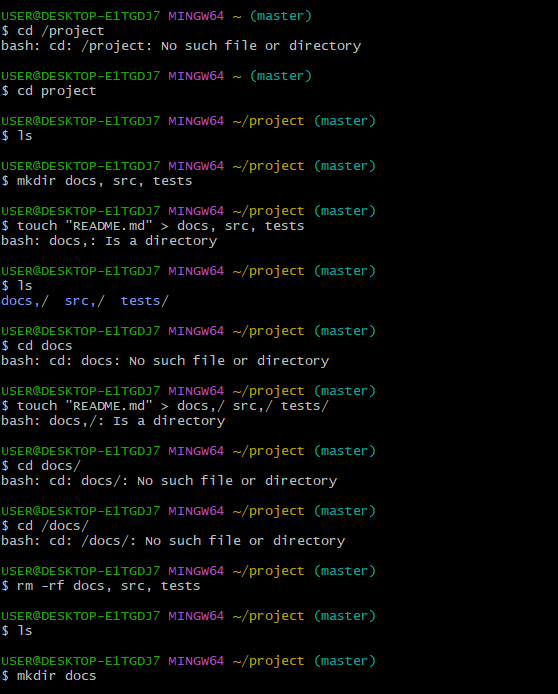Click the 'cd project' command line

click(49, 91)
